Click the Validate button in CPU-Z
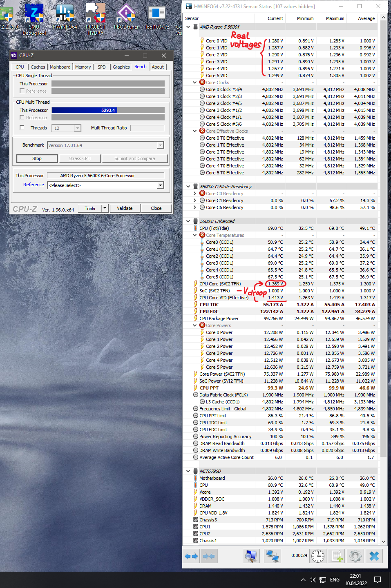This screenshot has width=391, height=588. click(x=125, y=208)
